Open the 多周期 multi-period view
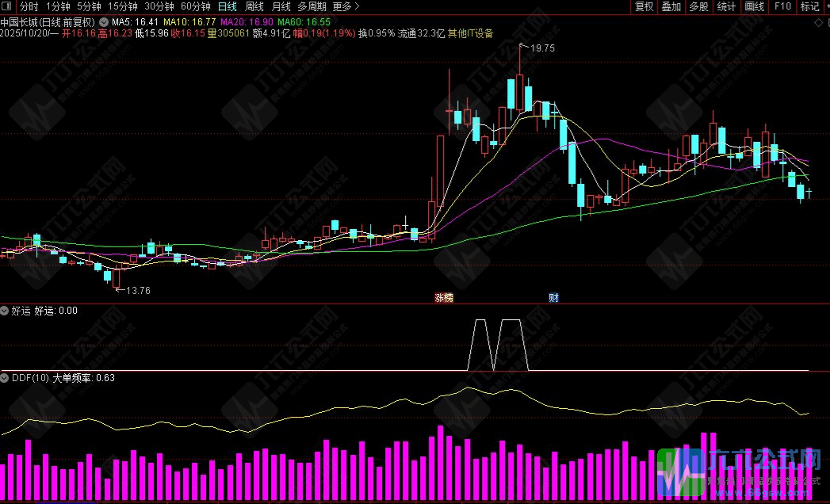 coord(312,6)
